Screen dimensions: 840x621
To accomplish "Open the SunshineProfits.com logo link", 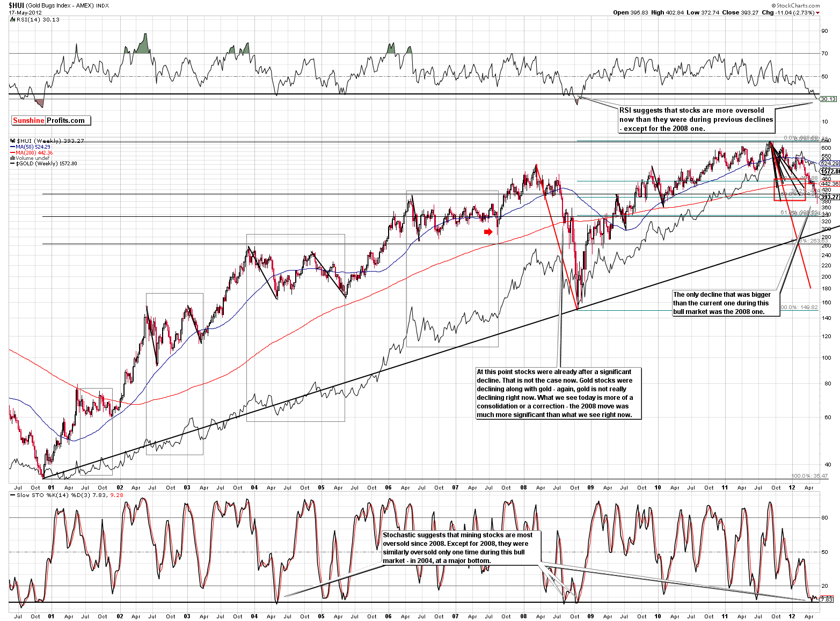I will tap(52, 121).
